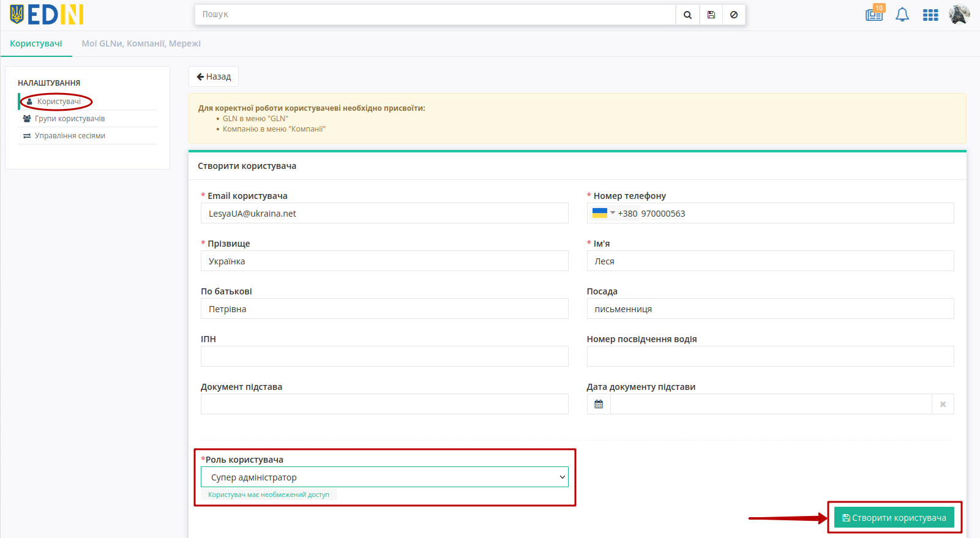
Task: Open the apps grid menu
Action: click(930, 15)
